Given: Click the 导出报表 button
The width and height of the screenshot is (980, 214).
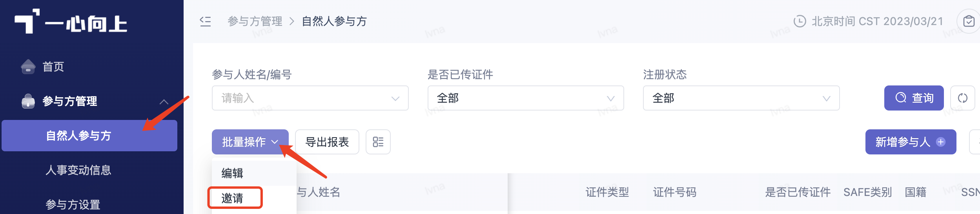Looking at the screenshot, I should (327, 142).
